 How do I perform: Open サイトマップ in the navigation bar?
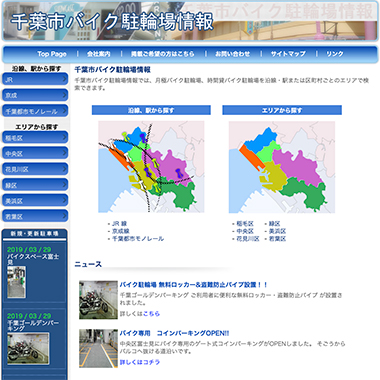click(x=288, y=54)
